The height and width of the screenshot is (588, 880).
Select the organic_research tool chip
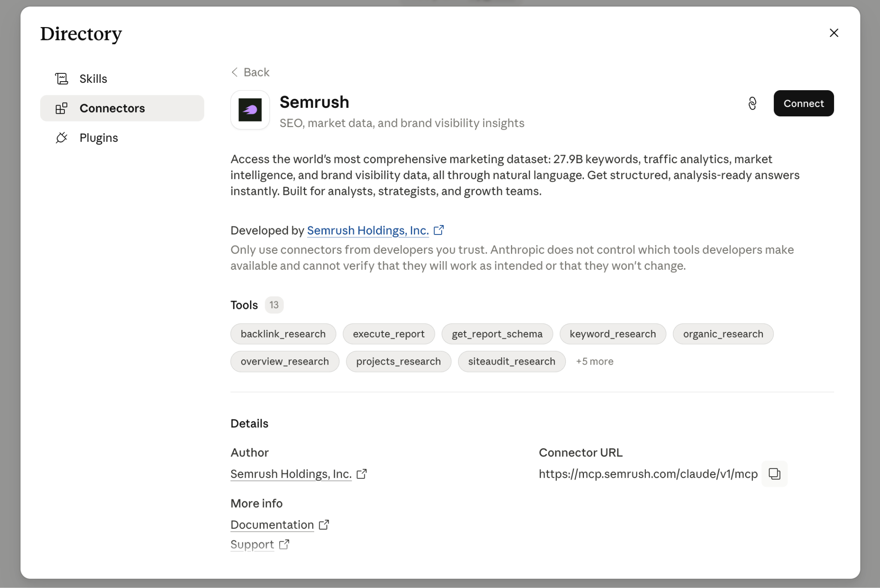tap(723, 334)
